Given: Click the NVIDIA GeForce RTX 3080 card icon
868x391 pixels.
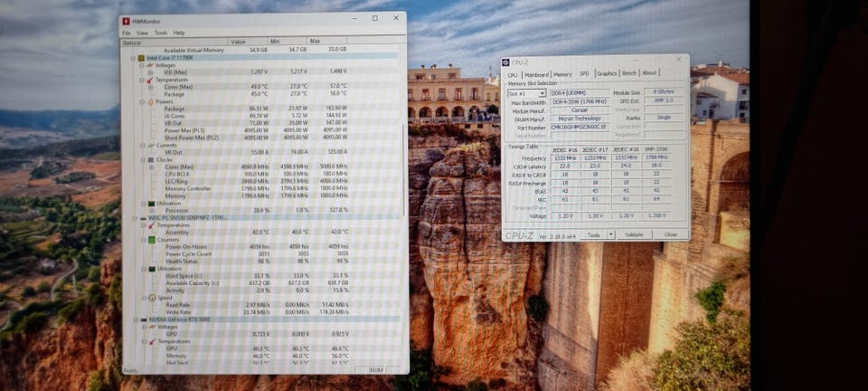Looking at the screenshot, I should (144, 319).
